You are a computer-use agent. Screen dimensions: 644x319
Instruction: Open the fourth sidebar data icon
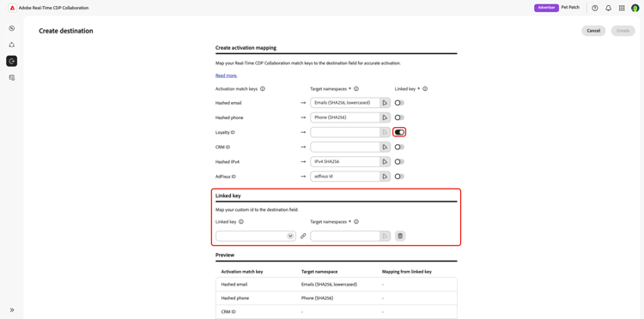11,77
